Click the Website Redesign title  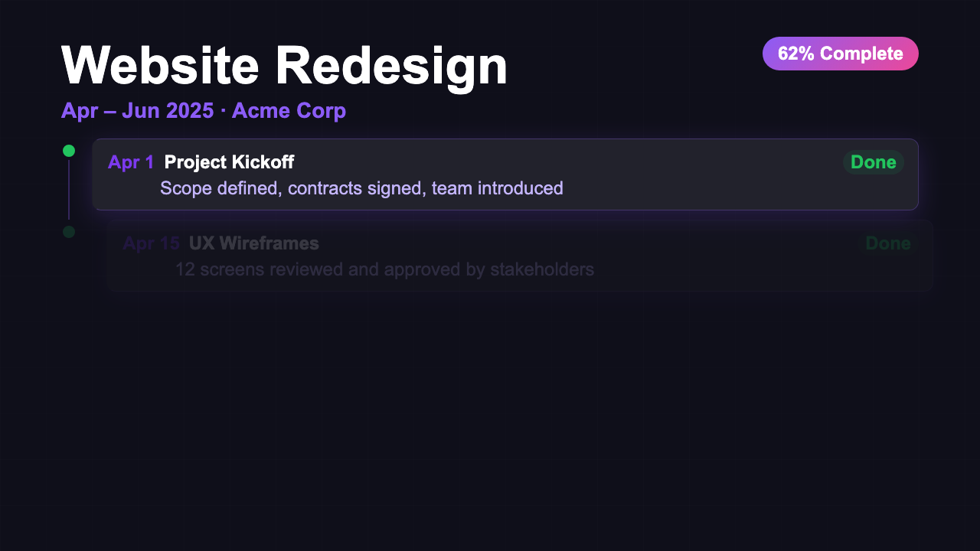[x=285, y=65]
